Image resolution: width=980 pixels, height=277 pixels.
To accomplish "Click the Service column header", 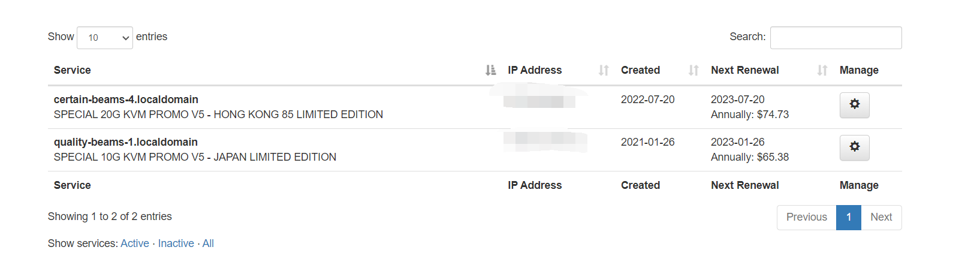I will [73, 70].
